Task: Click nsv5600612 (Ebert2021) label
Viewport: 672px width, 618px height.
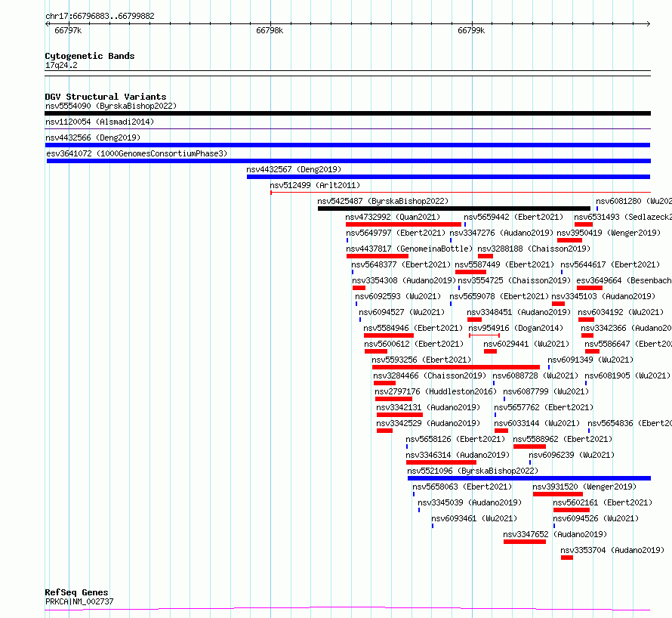Action: pos(414,344)
